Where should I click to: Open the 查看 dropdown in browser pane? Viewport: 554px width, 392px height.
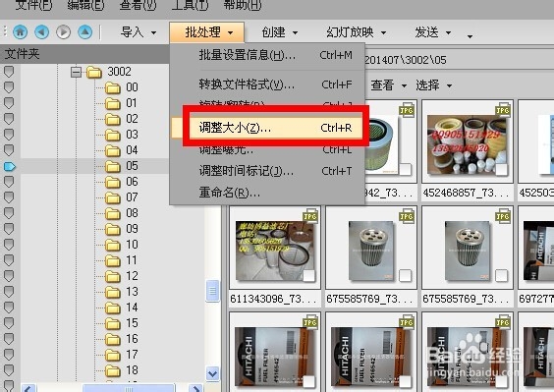[388, 85]
